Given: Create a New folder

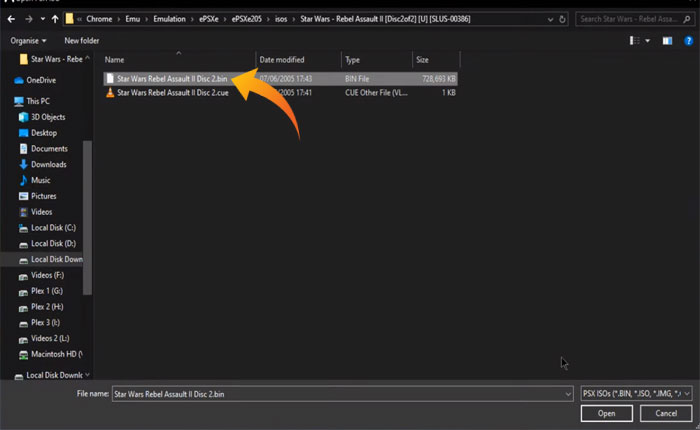Looking at the screenshot, I should click(81, 40).
